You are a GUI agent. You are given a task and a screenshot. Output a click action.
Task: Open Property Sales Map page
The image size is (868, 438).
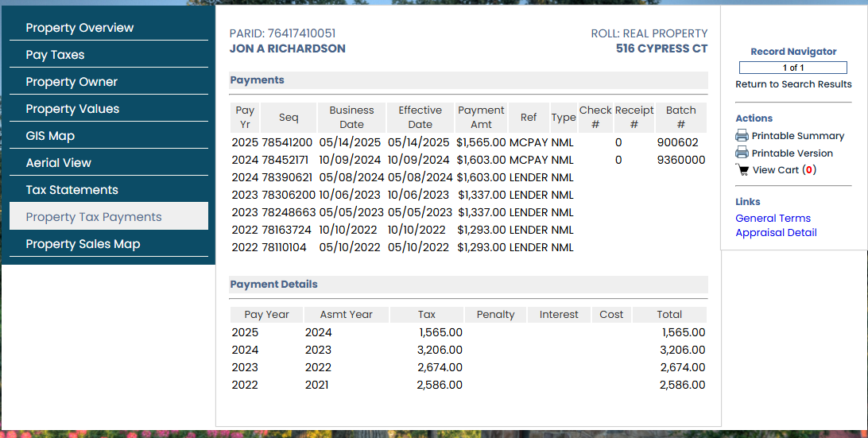pos(83,244)
